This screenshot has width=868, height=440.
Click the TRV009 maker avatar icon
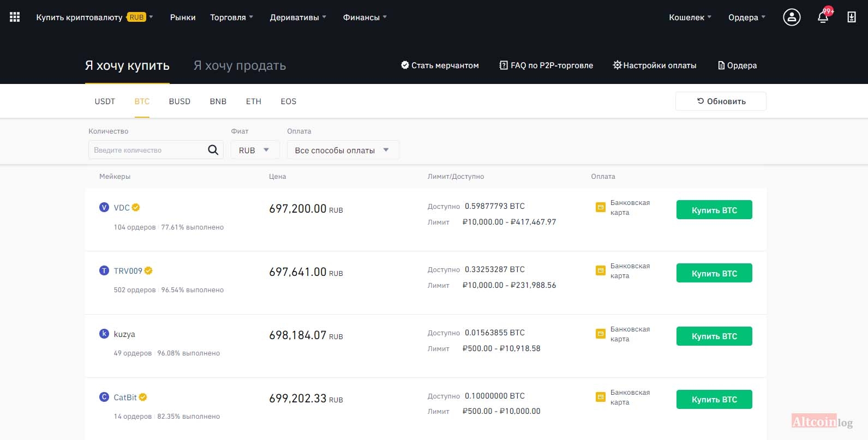(x=104, y=270)
